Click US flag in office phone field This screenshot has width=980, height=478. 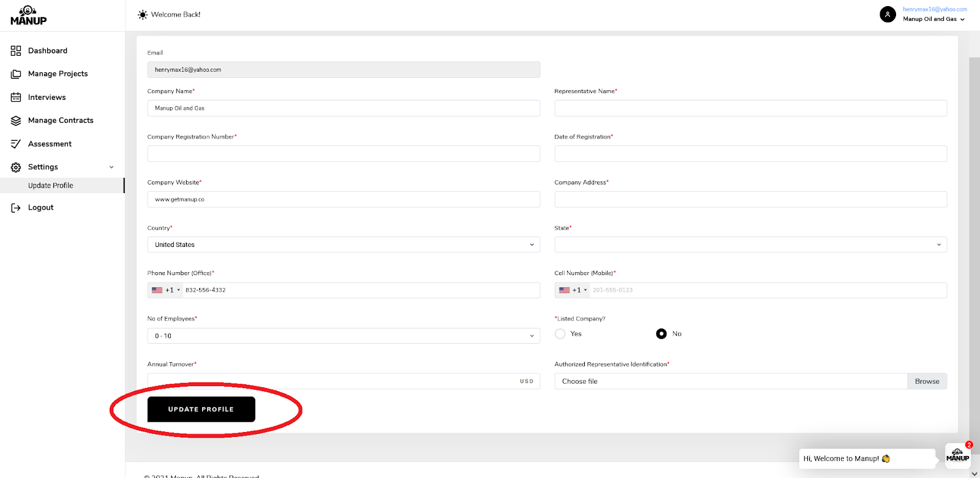point(157,290)
